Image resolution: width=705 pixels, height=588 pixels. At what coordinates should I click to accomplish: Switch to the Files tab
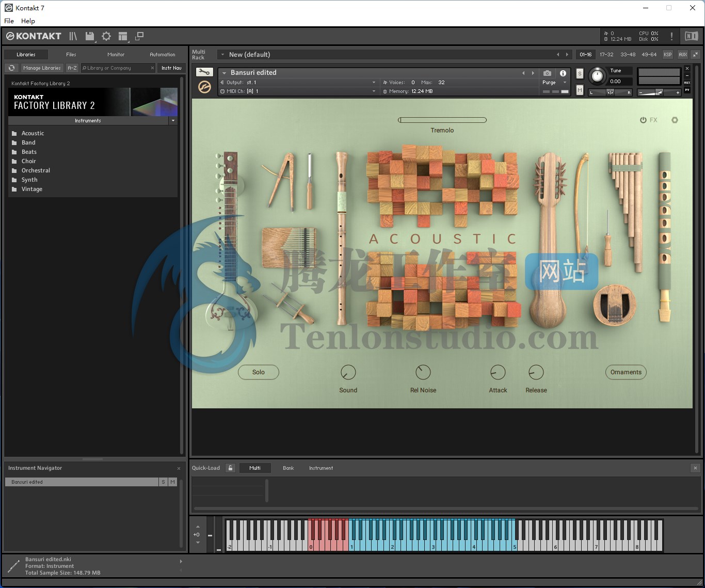71,54
